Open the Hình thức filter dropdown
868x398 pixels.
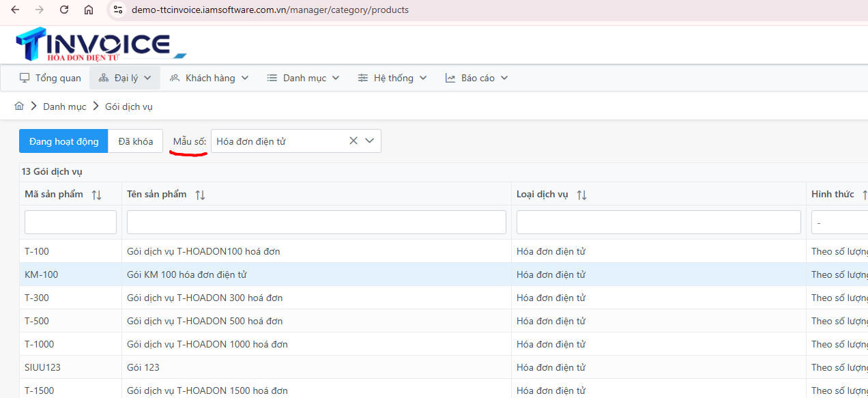[839, 223]
